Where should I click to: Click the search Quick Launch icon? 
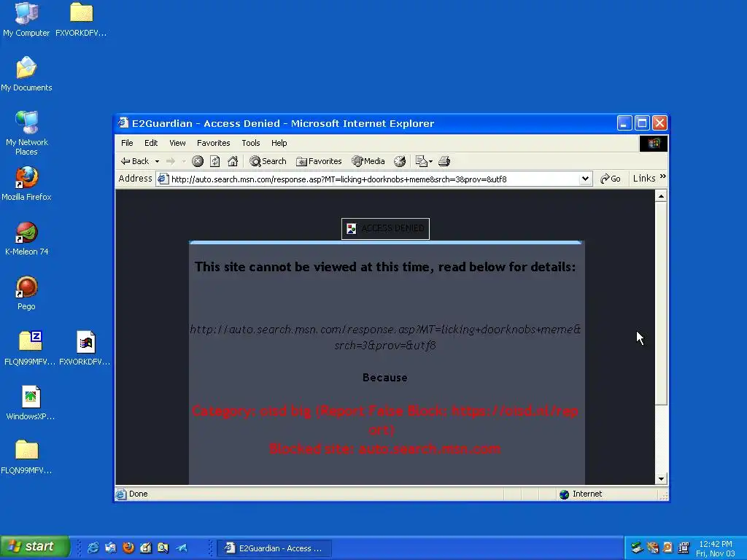163,548
